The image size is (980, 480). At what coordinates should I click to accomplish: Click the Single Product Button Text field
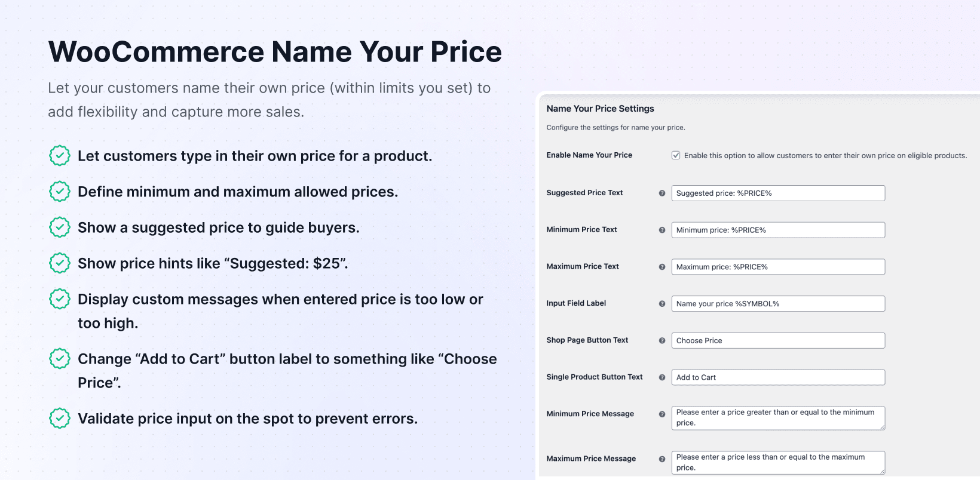[x=778, y=377]
